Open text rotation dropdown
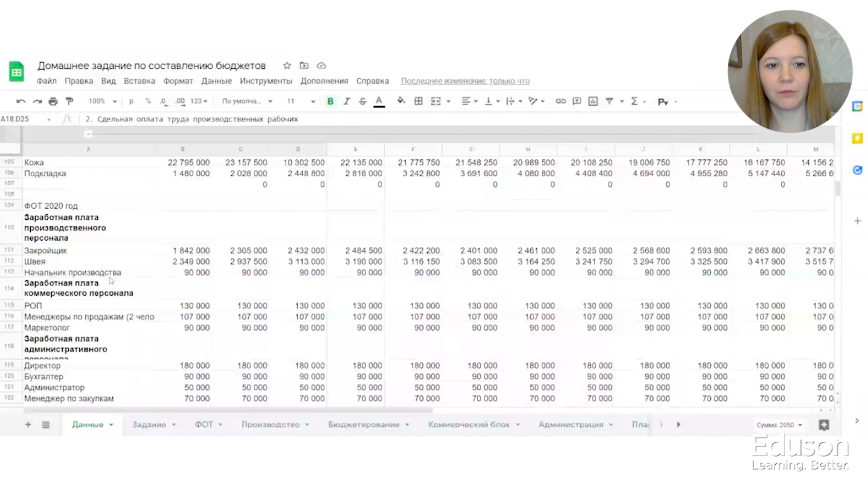 point(536,101)
